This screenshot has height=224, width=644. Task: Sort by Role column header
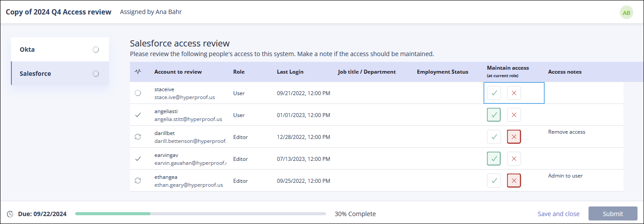pyautogui.click(x=239, y=72)
